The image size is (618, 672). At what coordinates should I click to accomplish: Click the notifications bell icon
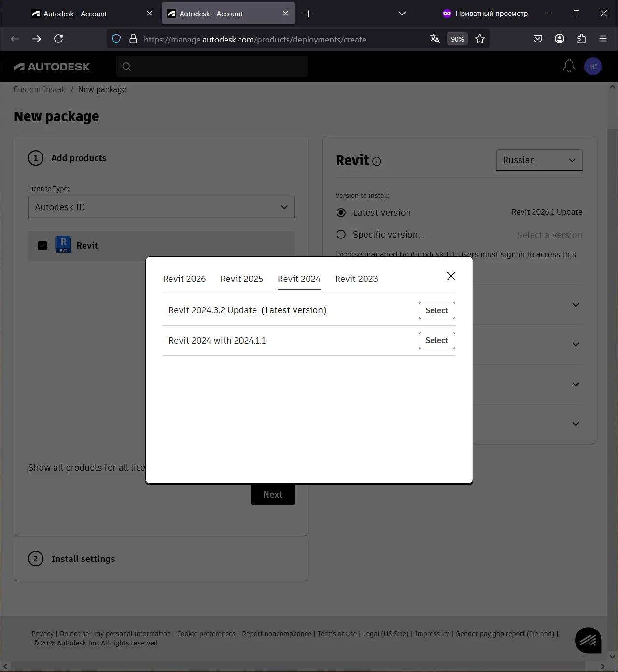[x=569, y=66]
